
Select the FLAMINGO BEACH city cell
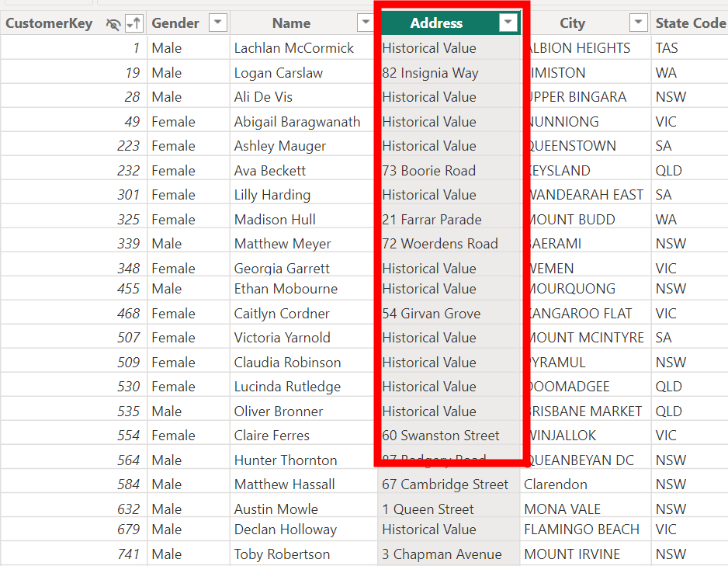pyautogui.click(x=581, y=530)
